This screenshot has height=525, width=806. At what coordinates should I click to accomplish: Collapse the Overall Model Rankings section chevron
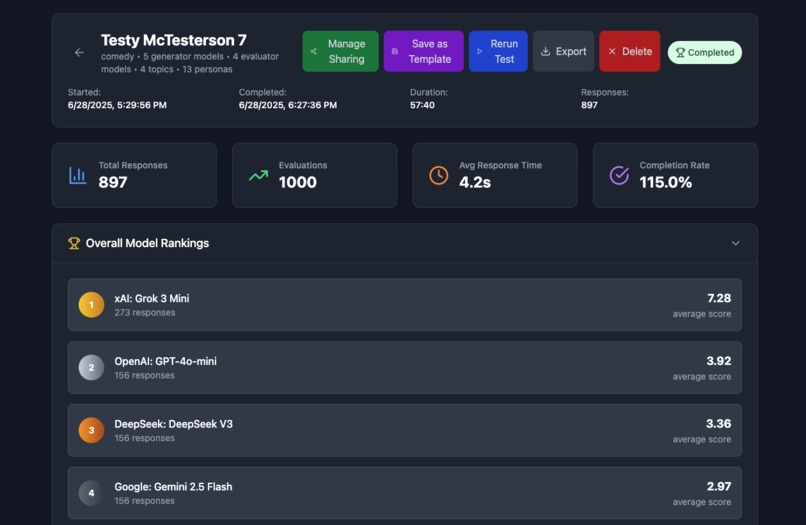735,243
